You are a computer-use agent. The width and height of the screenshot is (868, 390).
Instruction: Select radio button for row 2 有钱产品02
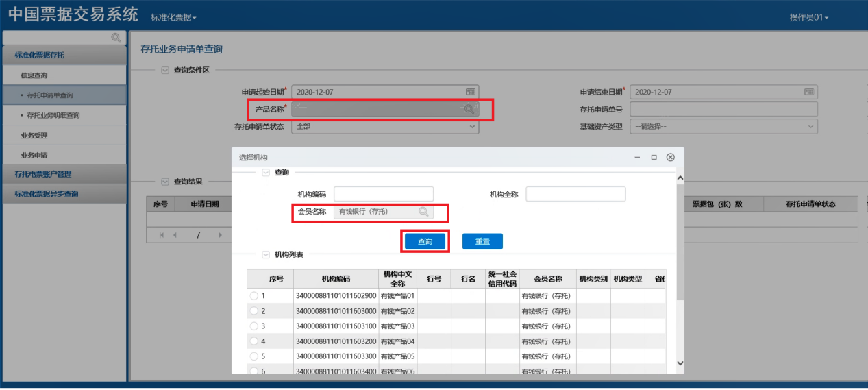(x=254, y=311)
